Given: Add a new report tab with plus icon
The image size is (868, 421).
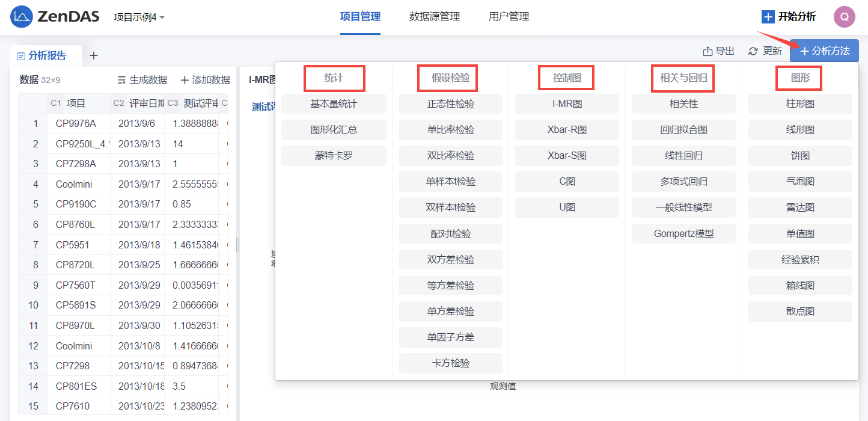Looking at the screenshot, I should click(x=93, y=56).
